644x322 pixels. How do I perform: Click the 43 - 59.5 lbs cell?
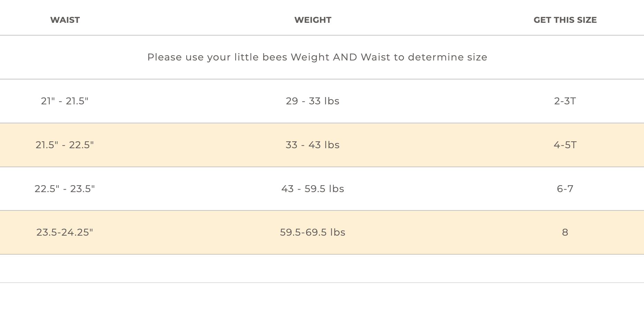(313, 189)
